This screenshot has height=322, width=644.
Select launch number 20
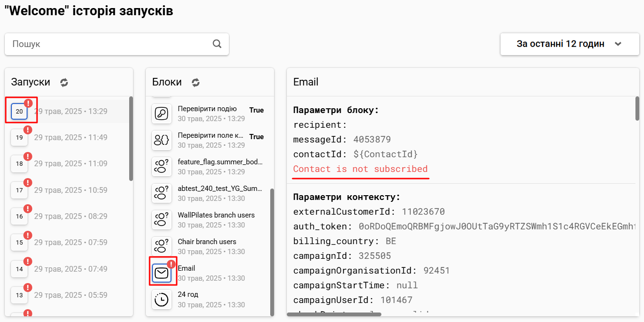[19, 111]
